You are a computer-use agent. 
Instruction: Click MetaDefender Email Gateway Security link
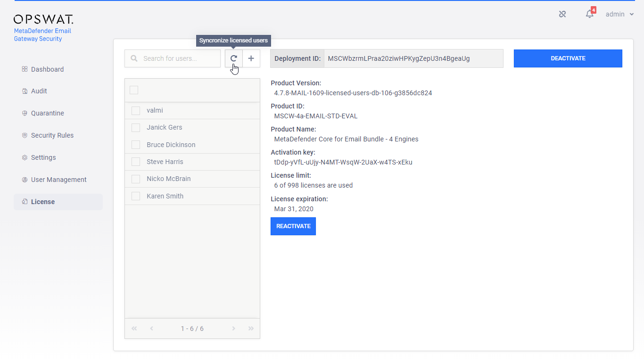coord(42,35)
